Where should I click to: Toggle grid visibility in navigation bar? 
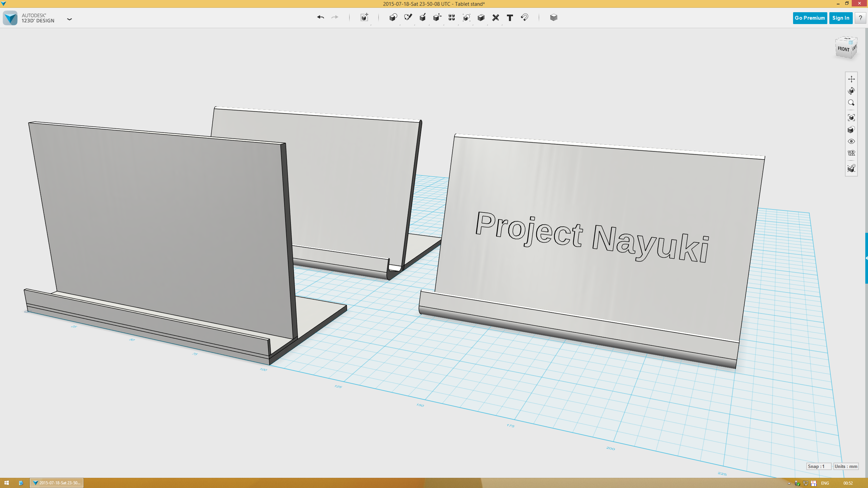(851, 153)
